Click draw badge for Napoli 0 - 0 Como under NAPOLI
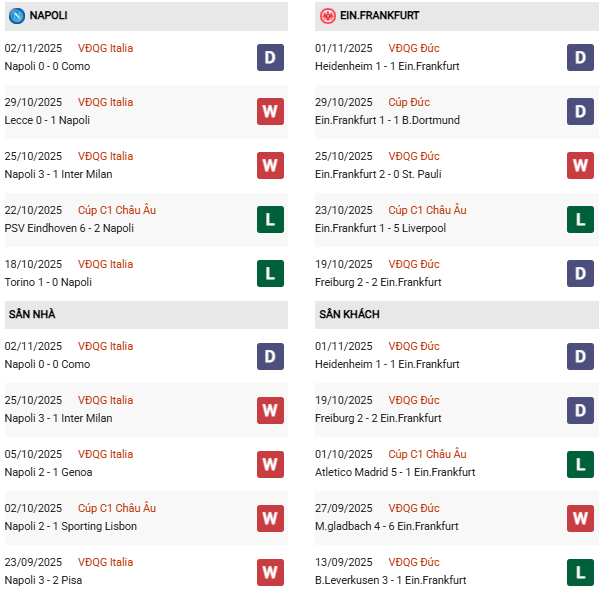 (270, 58)
